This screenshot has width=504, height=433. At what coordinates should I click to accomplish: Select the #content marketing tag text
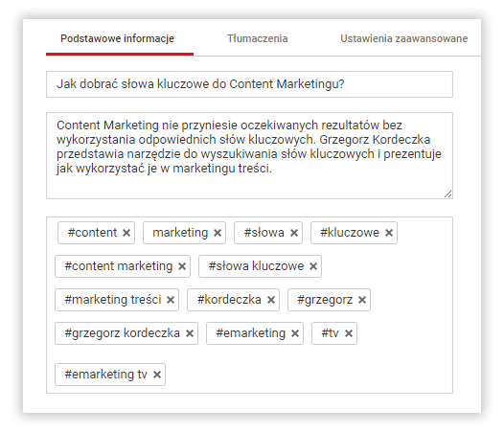119,266
